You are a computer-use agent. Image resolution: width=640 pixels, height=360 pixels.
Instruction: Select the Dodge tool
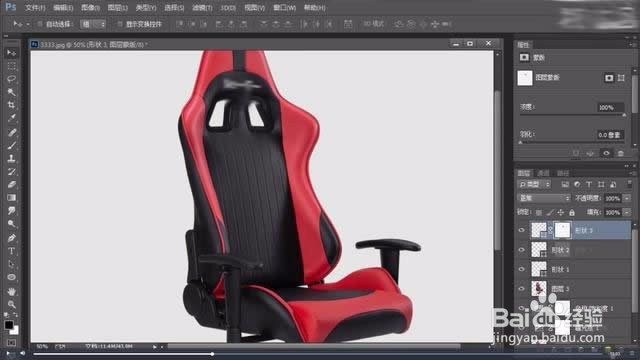click(11, 224)
